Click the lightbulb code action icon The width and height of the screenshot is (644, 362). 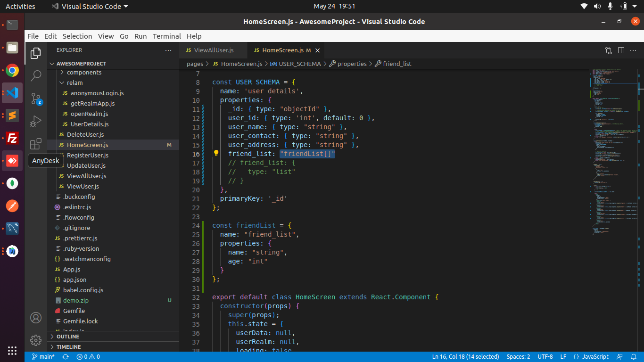pos(216,154)
